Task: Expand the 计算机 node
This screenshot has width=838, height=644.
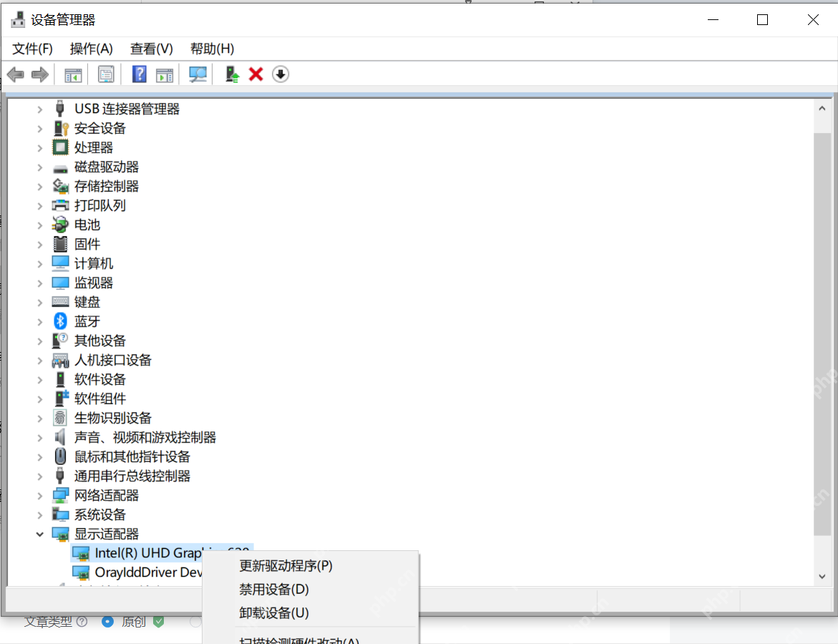Action: pos(40,263)
